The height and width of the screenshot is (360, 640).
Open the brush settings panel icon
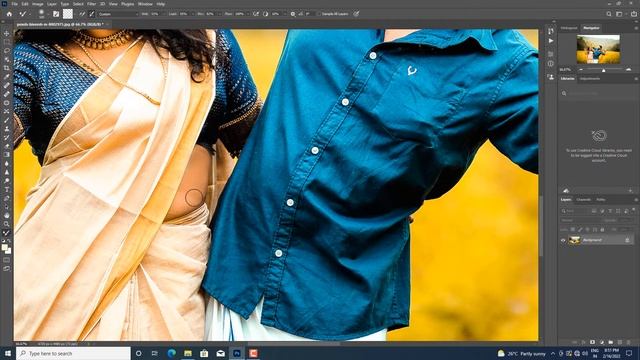click(x=56, y=14)
